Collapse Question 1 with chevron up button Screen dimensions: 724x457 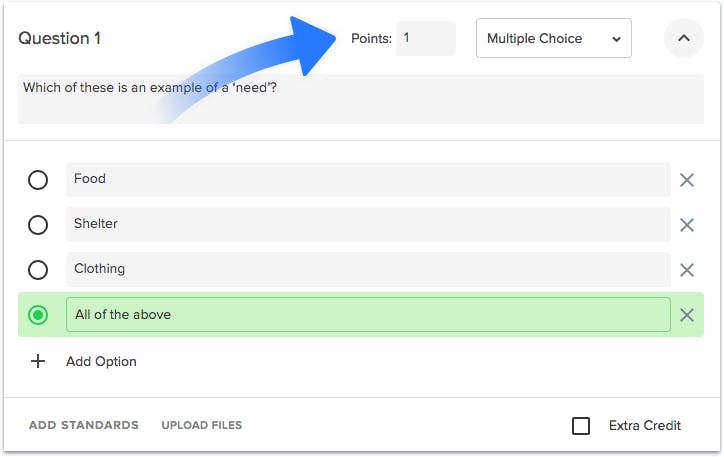(683, 38)
